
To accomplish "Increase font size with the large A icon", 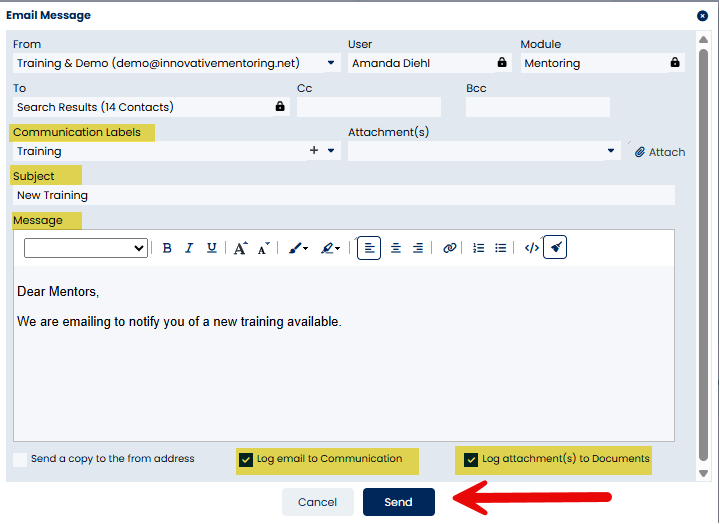I will (241, 248).
